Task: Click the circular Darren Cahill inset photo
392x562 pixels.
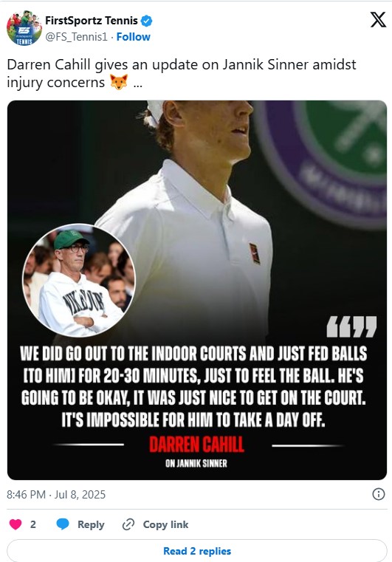Action: pyautogui.click(x=79, y=281)
